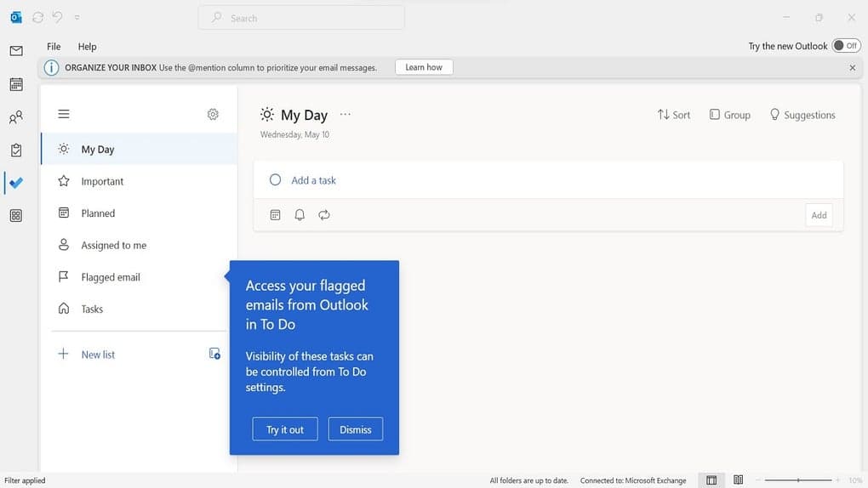Screen dimensions: 868x488
Task: Select the Planned list
Action: [139, 213]
